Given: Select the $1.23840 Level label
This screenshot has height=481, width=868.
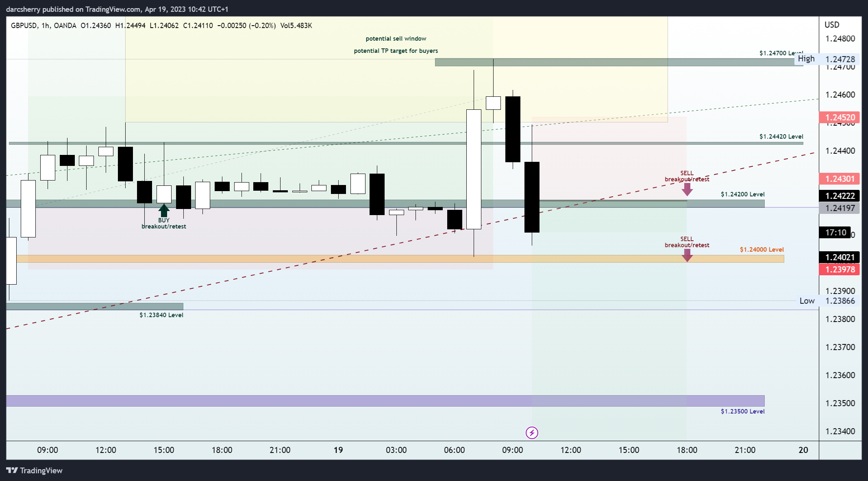Looking at the screenshot, I should (161, 315).
